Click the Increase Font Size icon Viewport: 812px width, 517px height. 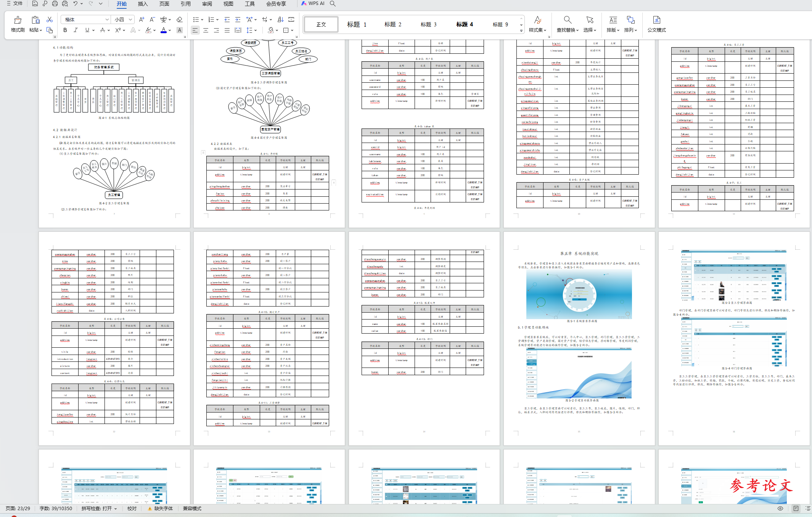tap(141, 19)
